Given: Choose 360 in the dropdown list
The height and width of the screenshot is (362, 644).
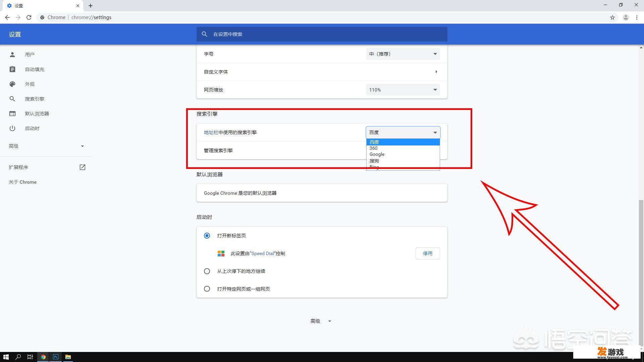Looking at the screenshot, I should (x=403, y=148).
